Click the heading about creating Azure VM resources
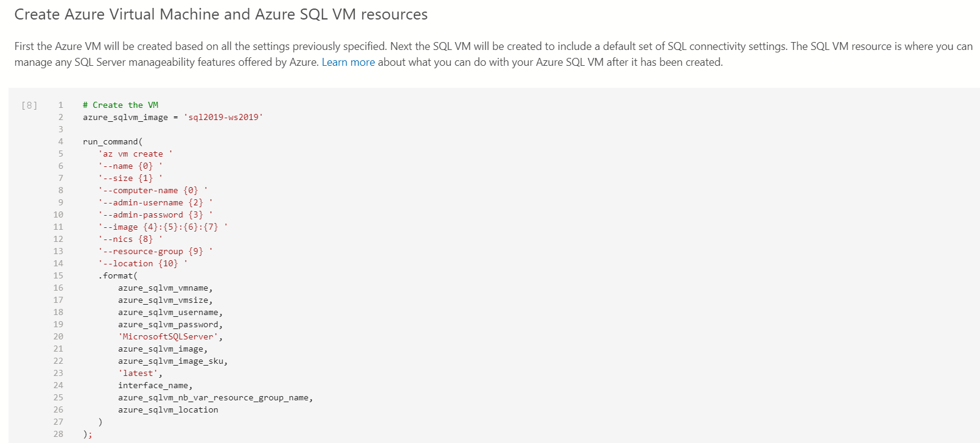Image resolution: width=980 pixels, height=443 pixels. pos(220,15)
